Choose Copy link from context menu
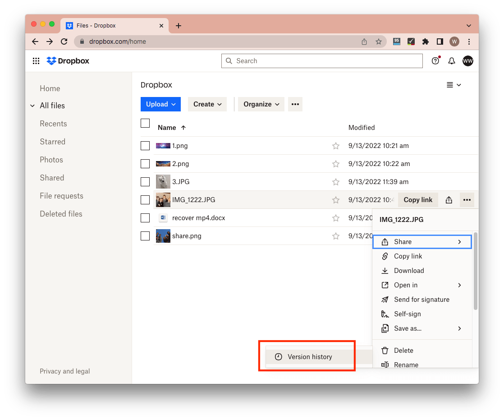 pyautogui.click(x=422, y=256)
